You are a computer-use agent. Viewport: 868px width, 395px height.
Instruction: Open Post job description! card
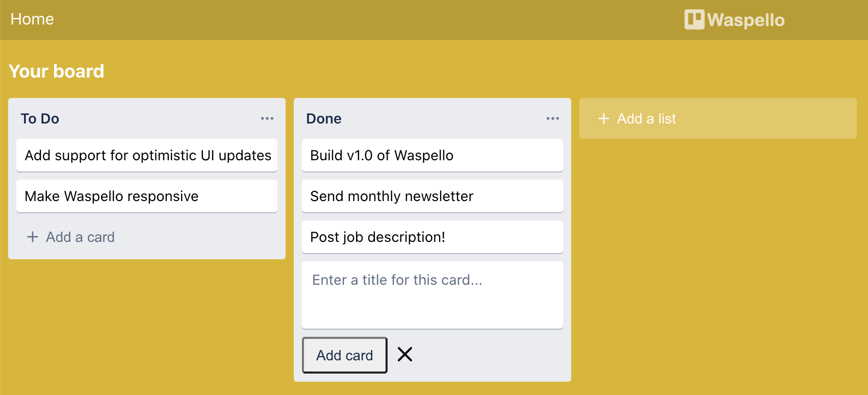tap(432, 237)
